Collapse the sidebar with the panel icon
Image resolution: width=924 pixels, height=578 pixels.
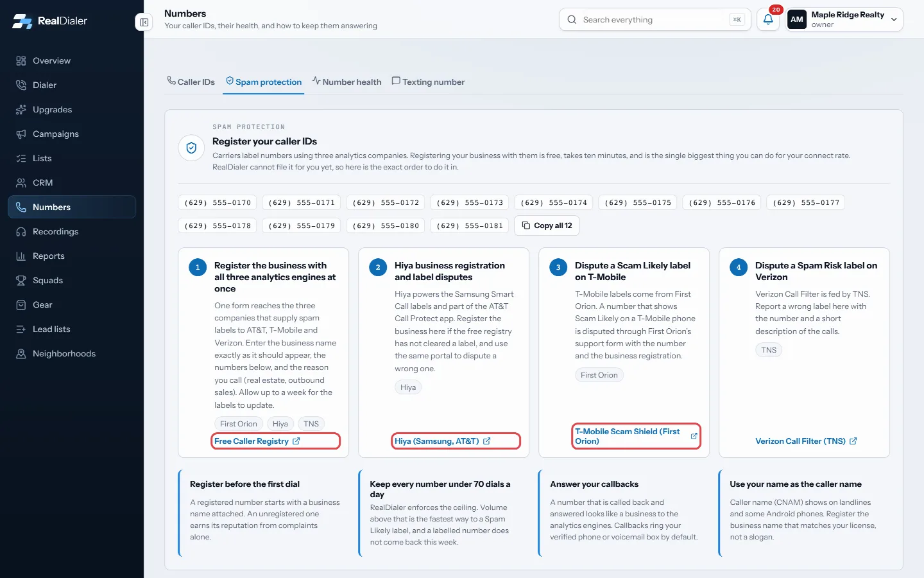(x=144, y=22)
